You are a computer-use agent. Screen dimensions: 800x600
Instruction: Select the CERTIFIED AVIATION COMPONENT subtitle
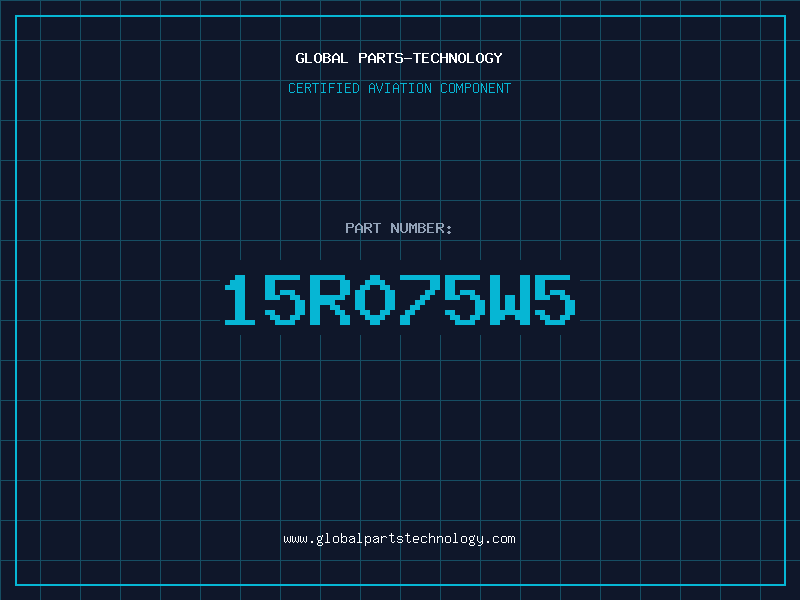[399, 88]
